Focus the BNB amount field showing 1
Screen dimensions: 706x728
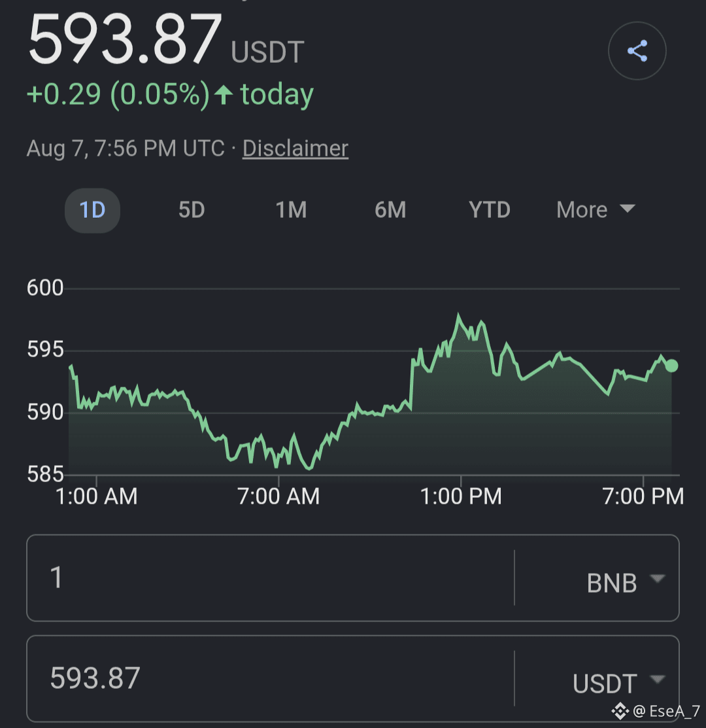(271, 578)
